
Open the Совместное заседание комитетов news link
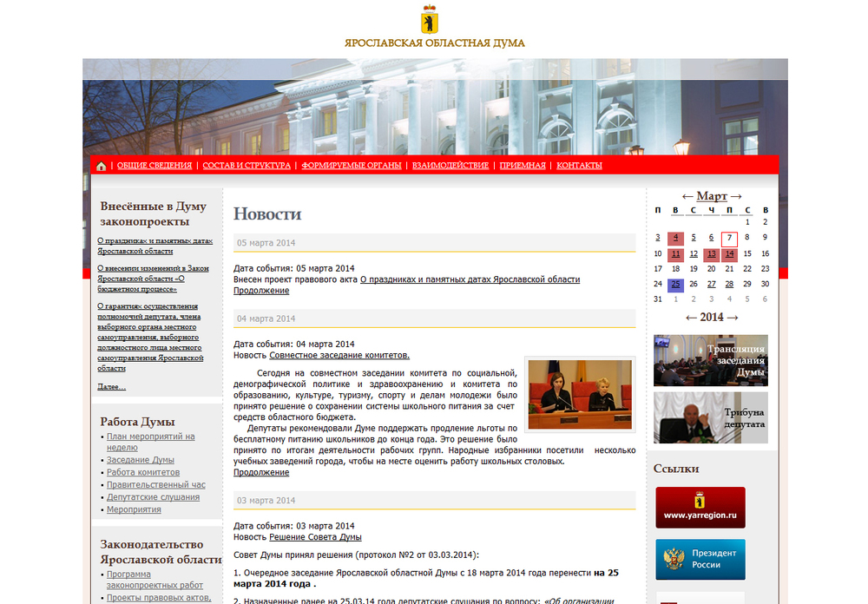coord(339,356)
